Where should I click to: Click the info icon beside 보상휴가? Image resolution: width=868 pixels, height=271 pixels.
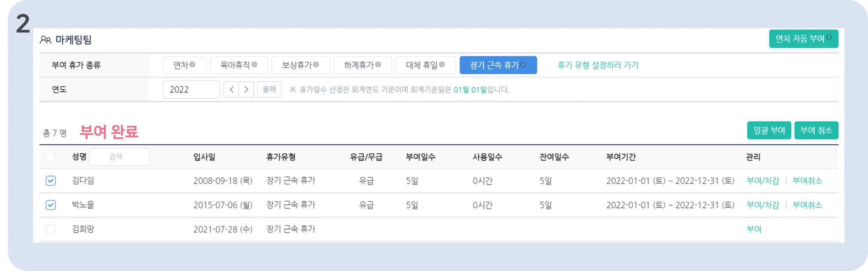pos(316,64)
